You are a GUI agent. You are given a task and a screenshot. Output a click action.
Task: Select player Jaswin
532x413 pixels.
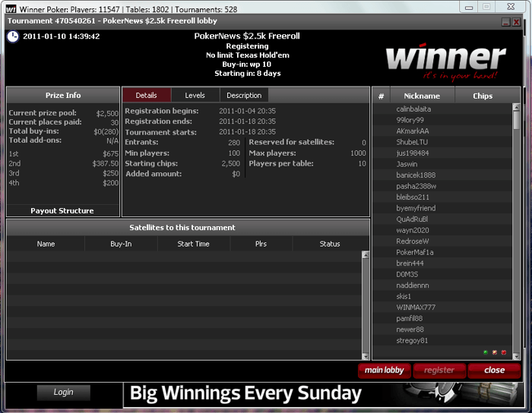(x=442, y=164)
